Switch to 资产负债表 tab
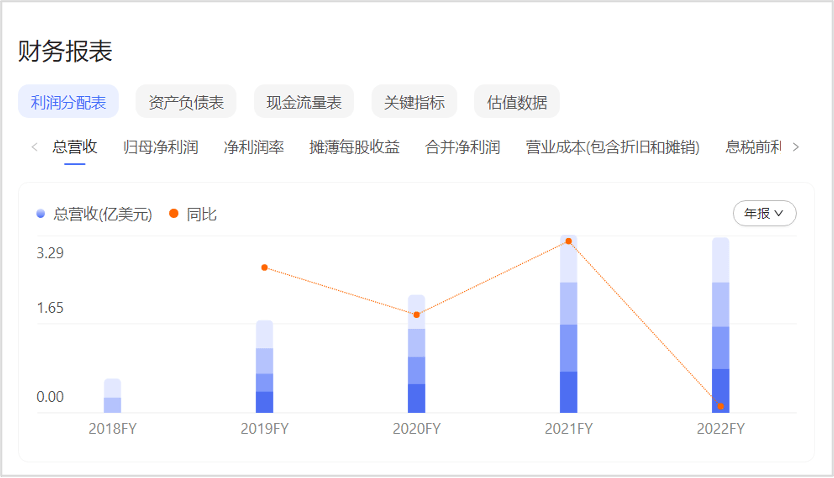 186,102
